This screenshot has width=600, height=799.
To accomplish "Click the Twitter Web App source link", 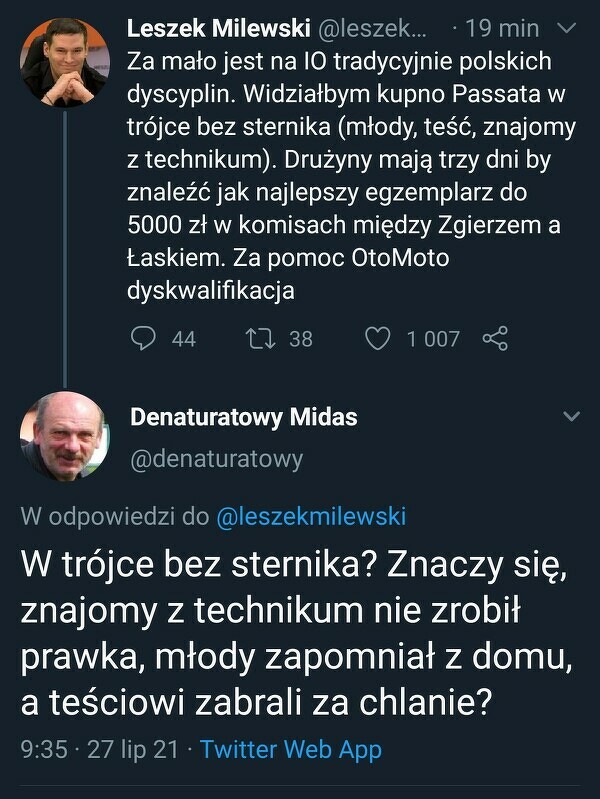I will (x=291, y=749).
